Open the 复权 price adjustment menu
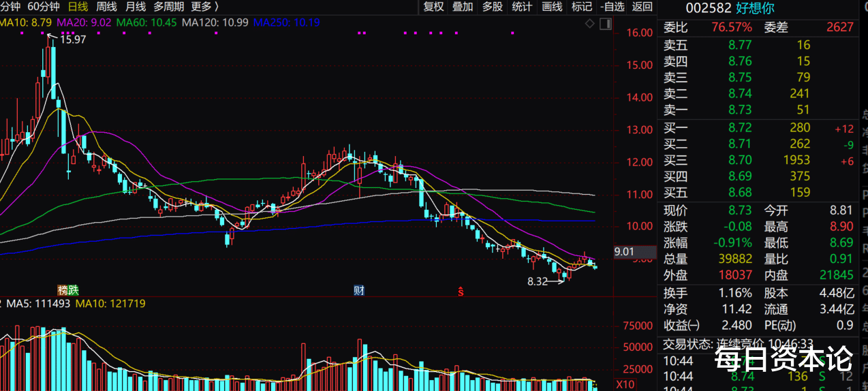The width and height of the screenshot is (868, 391). tap(433, 7)
